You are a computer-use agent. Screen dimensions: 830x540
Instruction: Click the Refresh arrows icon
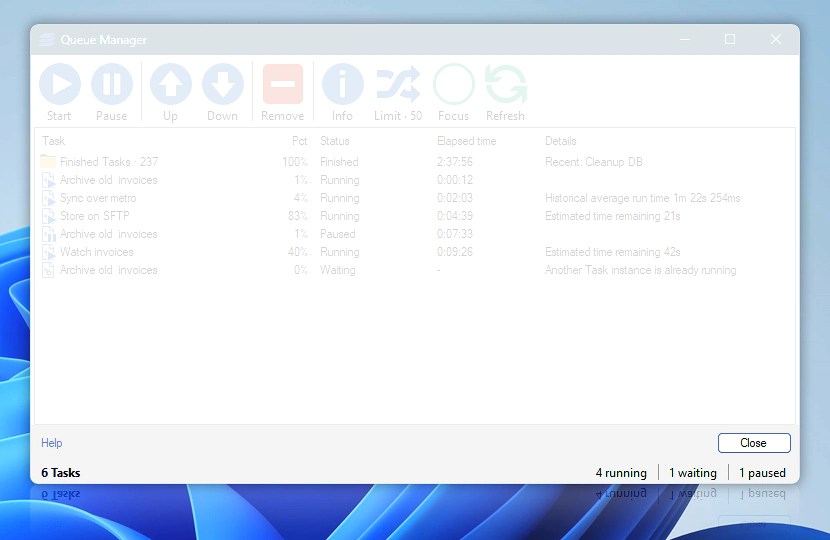[506, 84]
